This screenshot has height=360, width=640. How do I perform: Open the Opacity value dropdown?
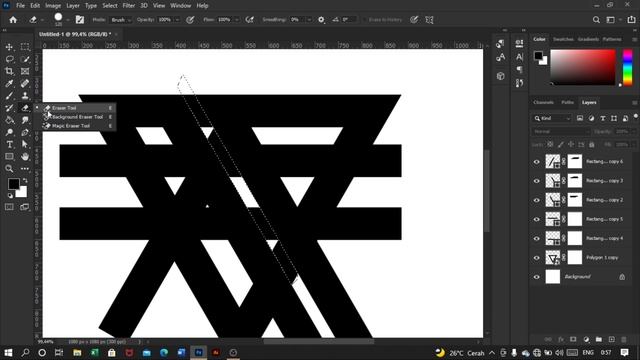click(x=177, y=20)
